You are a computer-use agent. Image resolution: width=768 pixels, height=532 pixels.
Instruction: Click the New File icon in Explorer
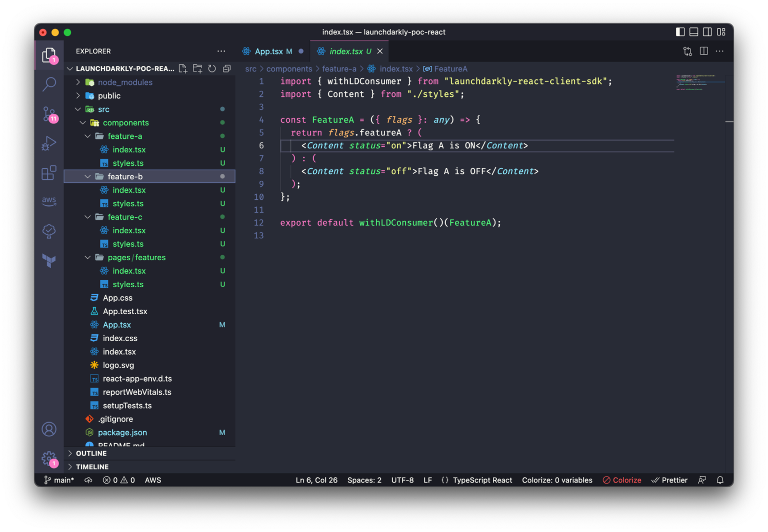[183, 69]
